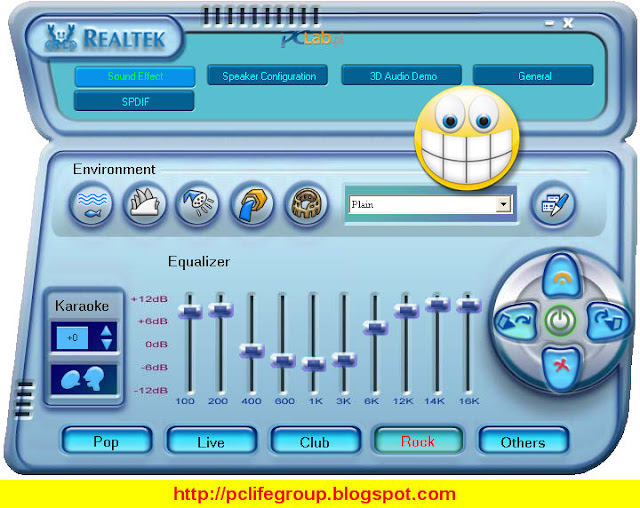Click the 0dB scale label
The width and height of the screenshot is (640, 508).
156,344
